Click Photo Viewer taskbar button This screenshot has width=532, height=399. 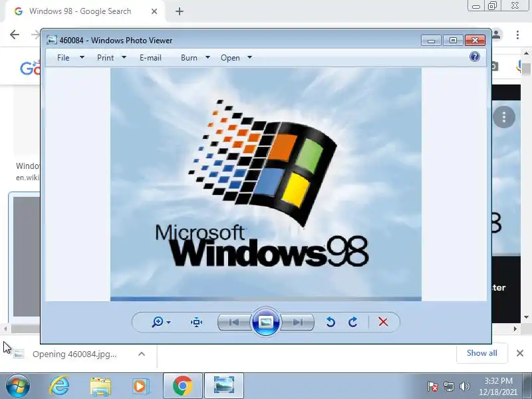[224, 386]
